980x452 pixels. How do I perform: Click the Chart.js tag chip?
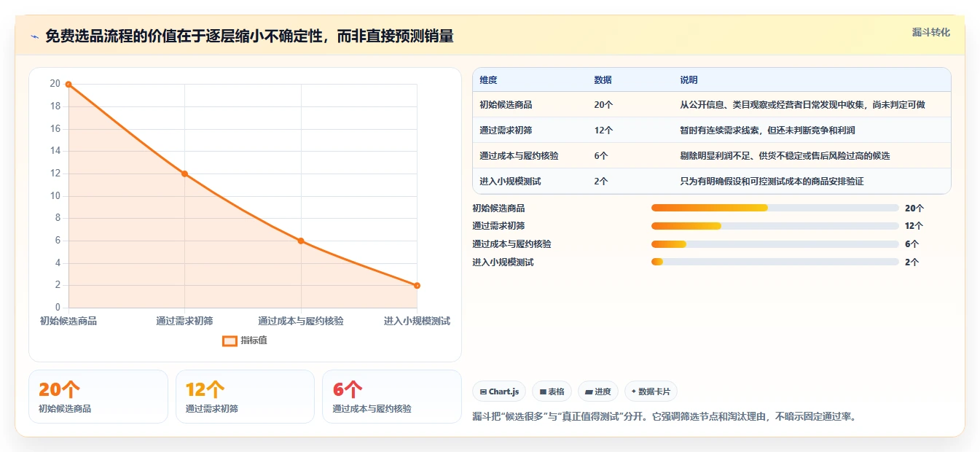point(499,391)
